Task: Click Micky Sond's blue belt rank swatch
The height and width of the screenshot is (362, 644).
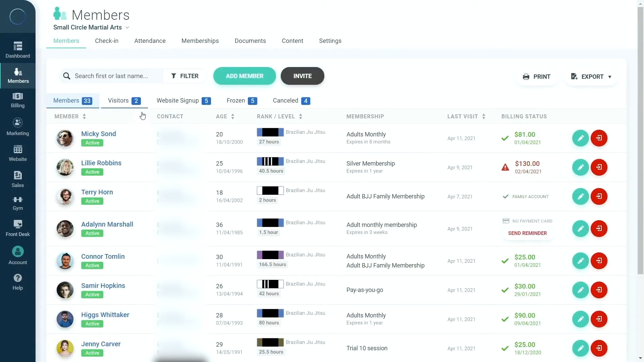Action: point(270,132)
